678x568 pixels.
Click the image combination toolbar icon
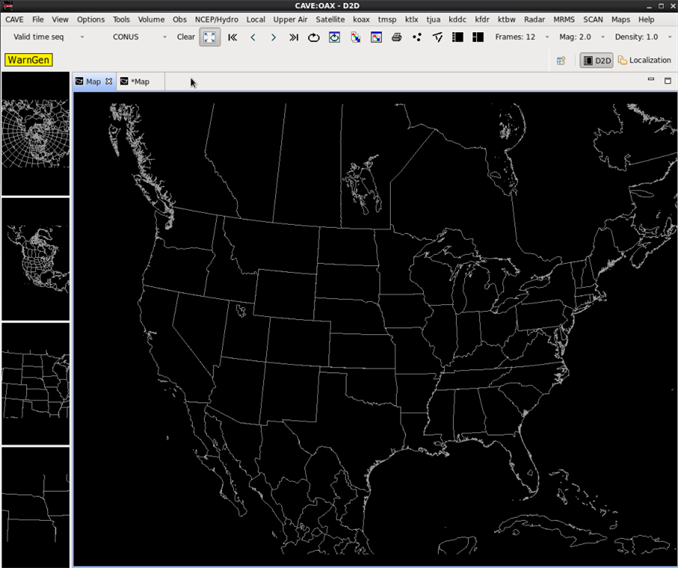click(355, 38)
